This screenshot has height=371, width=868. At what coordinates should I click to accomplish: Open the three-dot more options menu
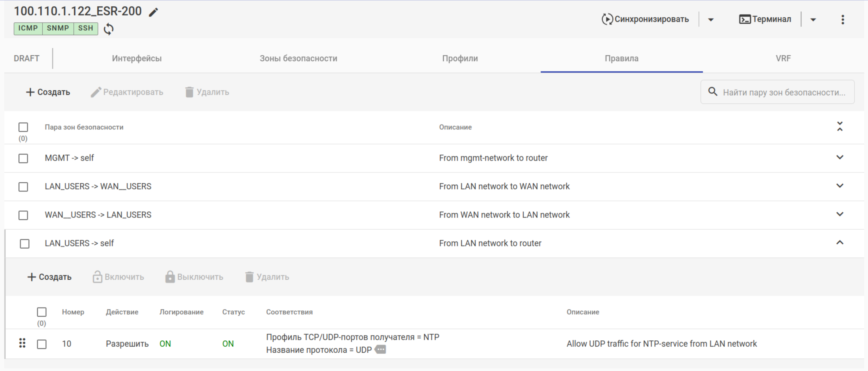tap(842, 20)
